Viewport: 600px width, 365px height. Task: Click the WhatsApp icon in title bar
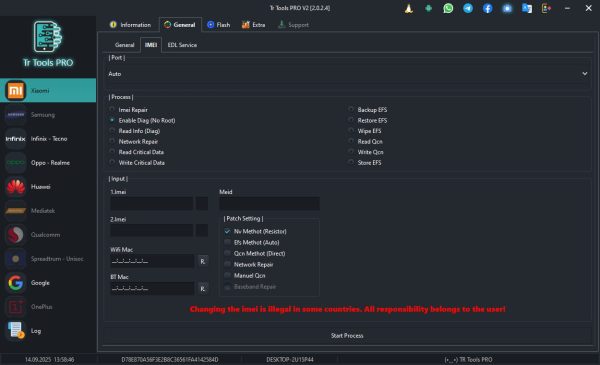click(448, 8)
